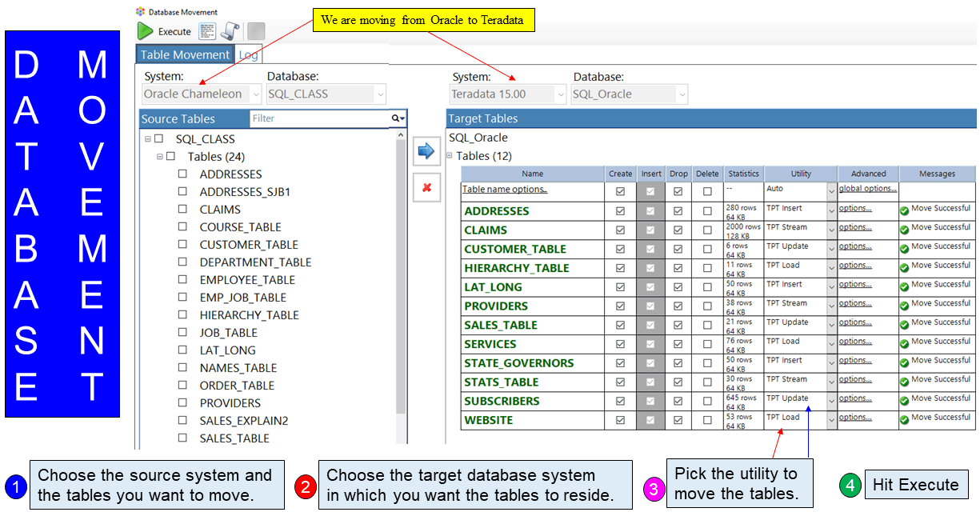
Task: Click the source tables vertical scrollbar
Action: tap(402, 280)
